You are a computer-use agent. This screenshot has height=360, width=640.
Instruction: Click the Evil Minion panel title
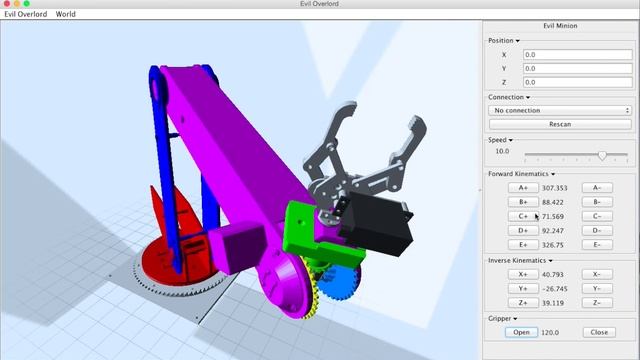click(x=560, y=26)
